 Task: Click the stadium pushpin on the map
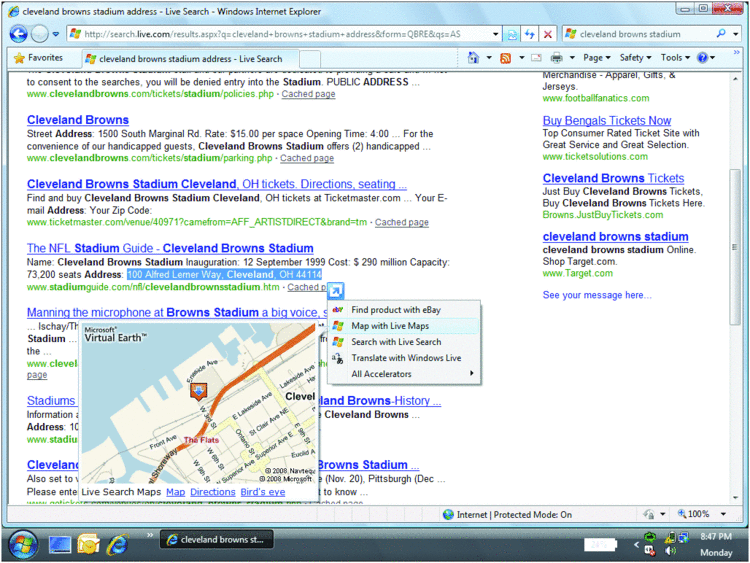[199, 391]
